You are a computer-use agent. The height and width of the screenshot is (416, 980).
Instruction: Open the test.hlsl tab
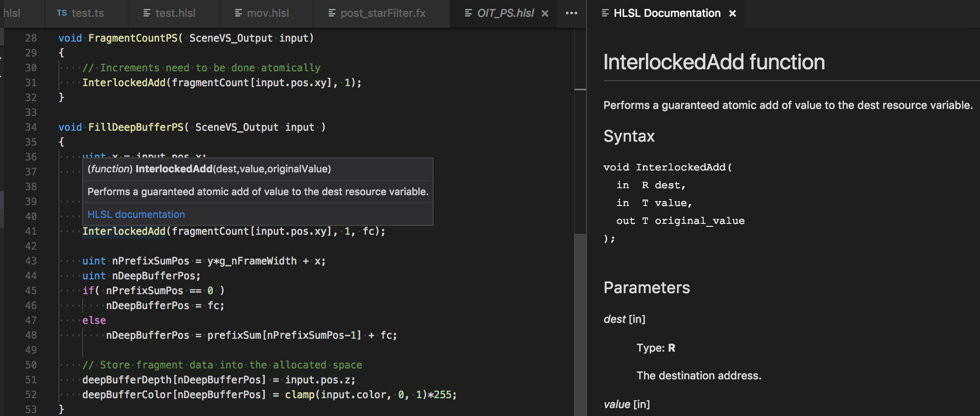pyautogui.click(x=175, y=13)
